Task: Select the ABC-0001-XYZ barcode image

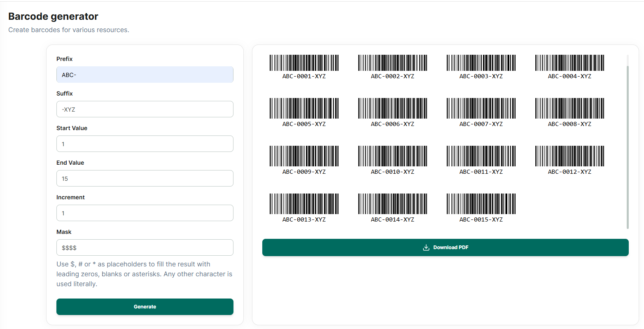Action: 304,63
